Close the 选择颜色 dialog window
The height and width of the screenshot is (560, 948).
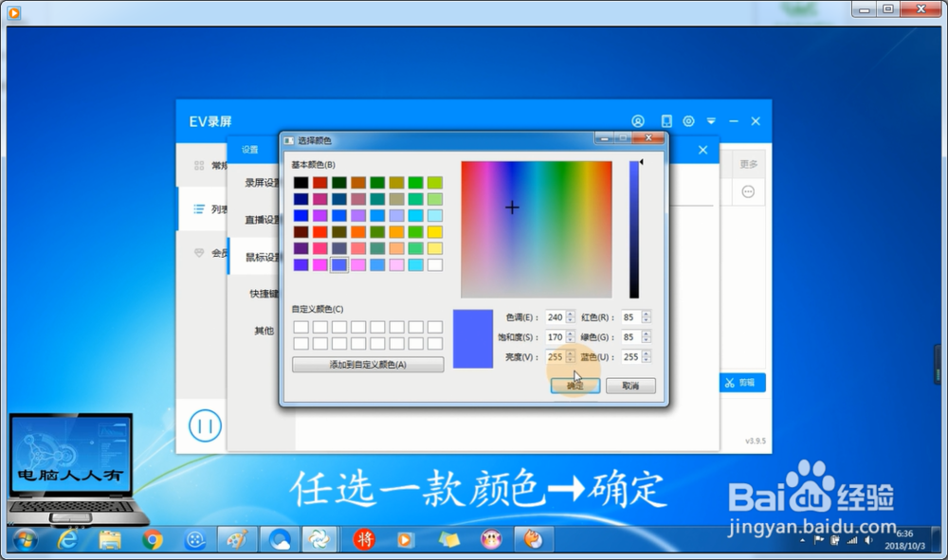pyautogui.click(x=648, y=138)
